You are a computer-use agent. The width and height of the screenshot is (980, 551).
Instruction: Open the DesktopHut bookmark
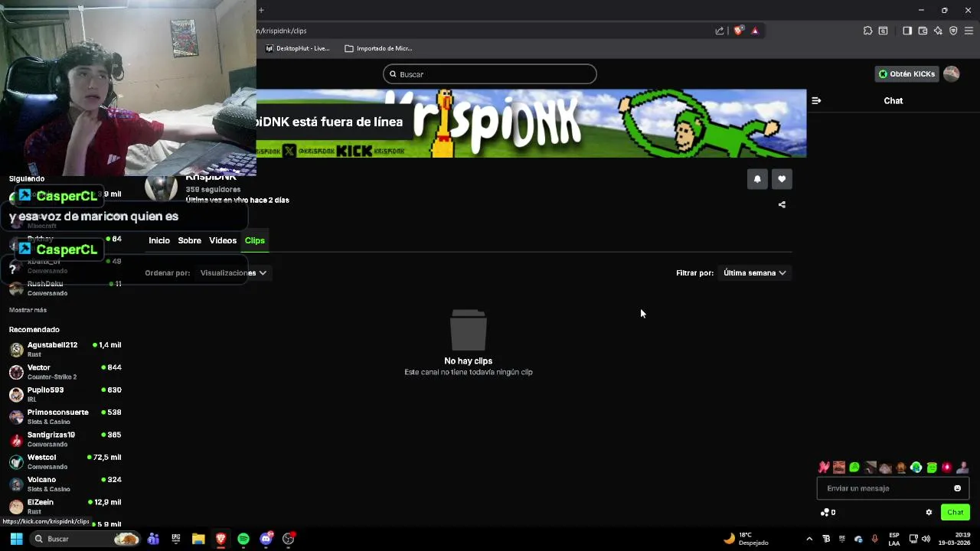(298, 48)
